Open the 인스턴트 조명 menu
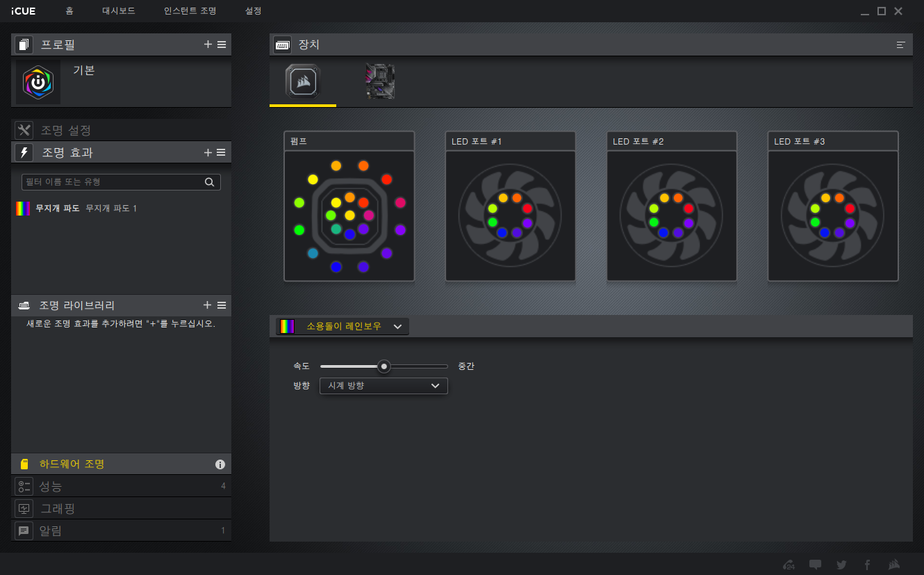The height and width of the screenshot is (575, 924). (190, 11)
